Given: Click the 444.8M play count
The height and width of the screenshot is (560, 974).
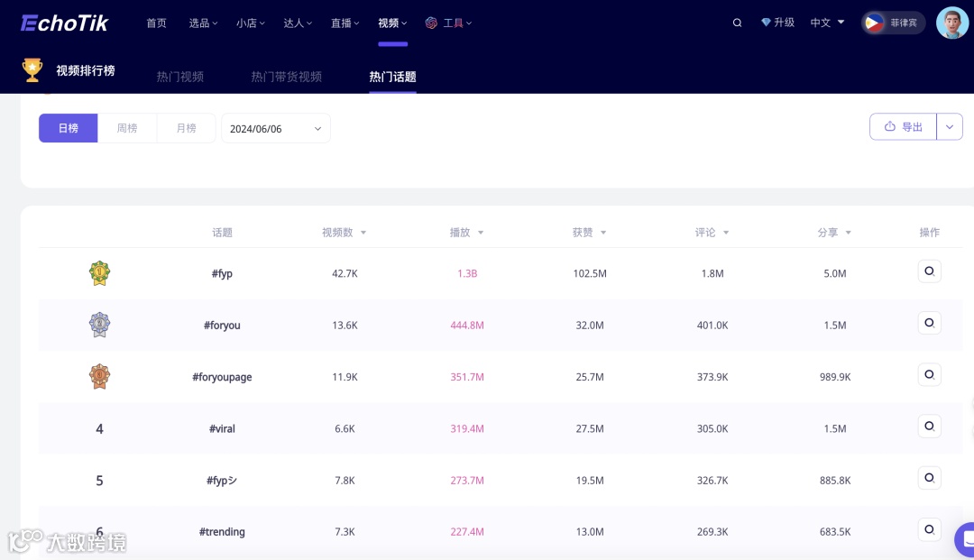Looking at the screenshot, I should [x=467, y=325].
